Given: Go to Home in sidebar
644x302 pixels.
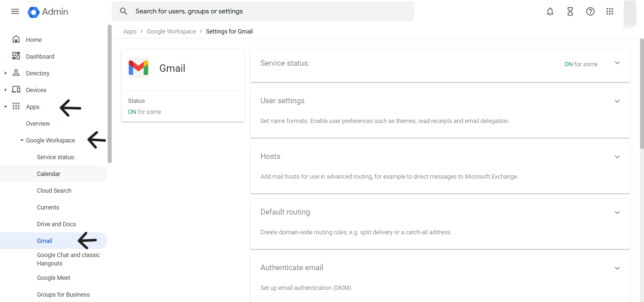Looking at the screenshot, I should pyautogui.click(x=34, y=40).
